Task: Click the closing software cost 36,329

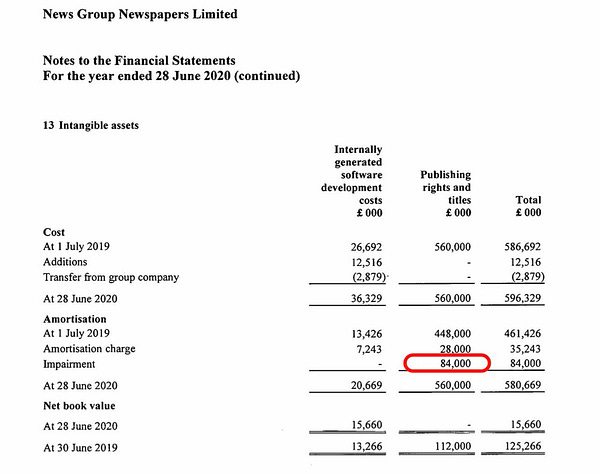Action: click(366, 298)
